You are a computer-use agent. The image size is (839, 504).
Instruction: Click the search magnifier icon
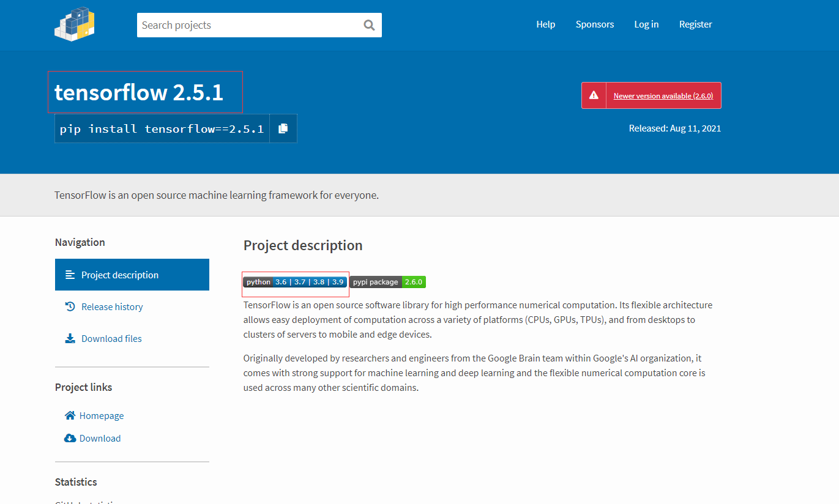click(x=369, y=25)
